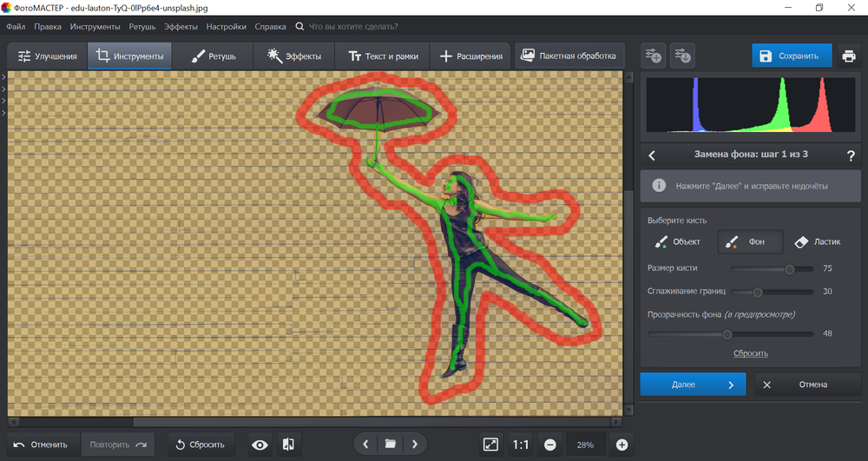Screen dimensions: 868x461
Task: Go back using the left chevron
Action: [x=652, y=155]
